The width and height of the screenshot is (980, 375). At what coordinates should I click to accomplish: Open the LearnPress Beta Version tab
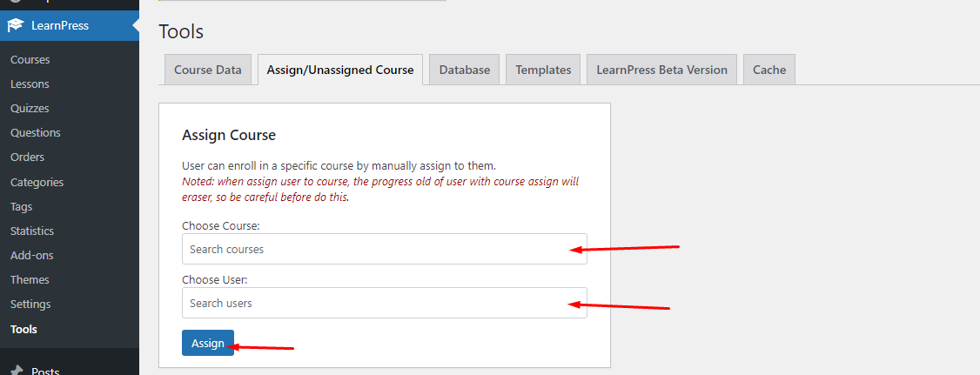[661, 70]
